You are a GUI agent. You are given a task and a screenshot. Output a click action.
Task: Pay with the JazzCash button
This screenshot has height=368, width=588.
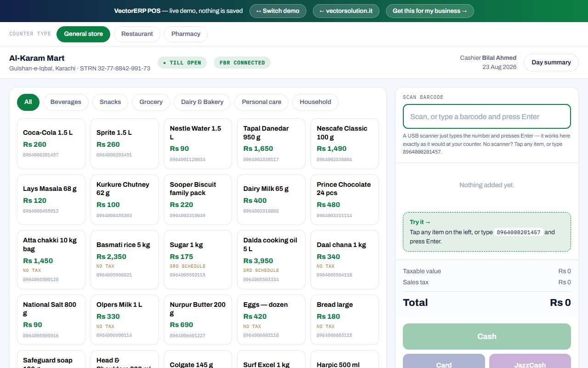[x=530, y=361]
